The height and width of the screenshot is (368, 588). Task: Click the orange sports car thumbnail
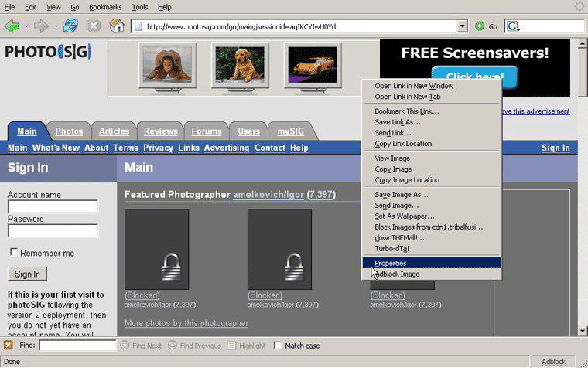313,66
